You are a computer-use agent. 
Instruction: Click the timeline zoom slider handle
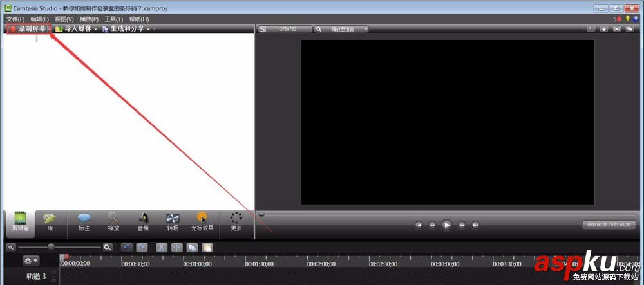[x=51, y=247]
